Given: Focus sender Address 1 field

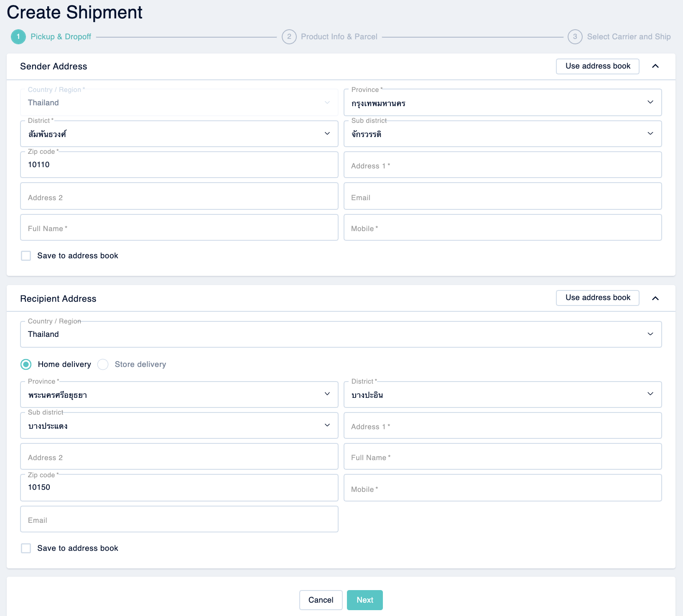Looking at the screenshot, I should 502,165.
